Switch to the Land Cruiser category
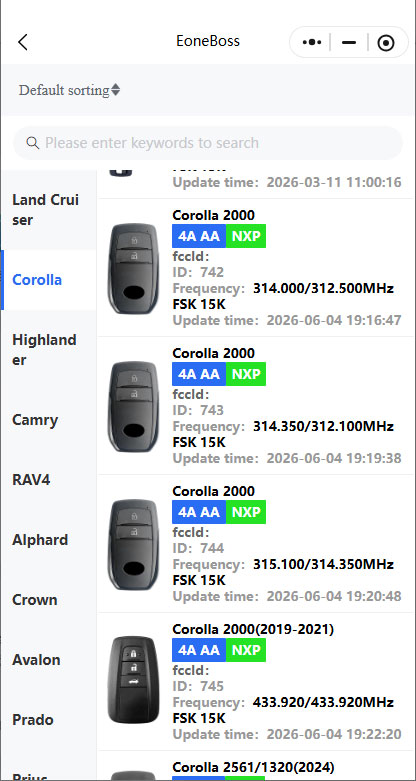 click(48, 210)
